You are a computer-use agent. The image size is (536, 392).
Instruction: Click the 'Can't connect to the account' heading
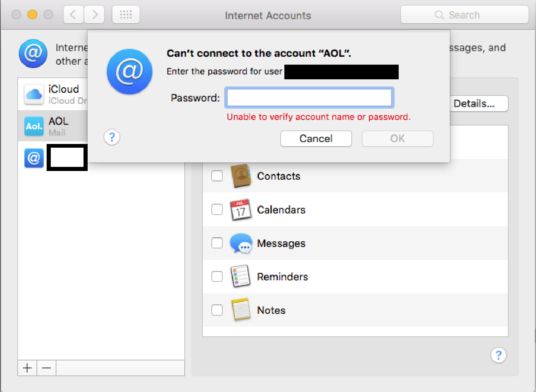point(259,53)
